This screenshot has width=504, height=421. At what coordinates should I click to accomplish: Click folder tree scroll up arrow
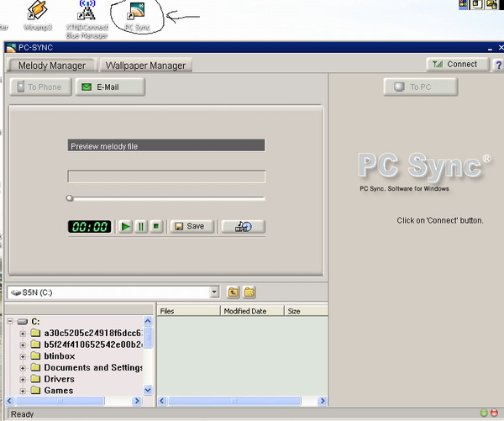click(148, 321)
